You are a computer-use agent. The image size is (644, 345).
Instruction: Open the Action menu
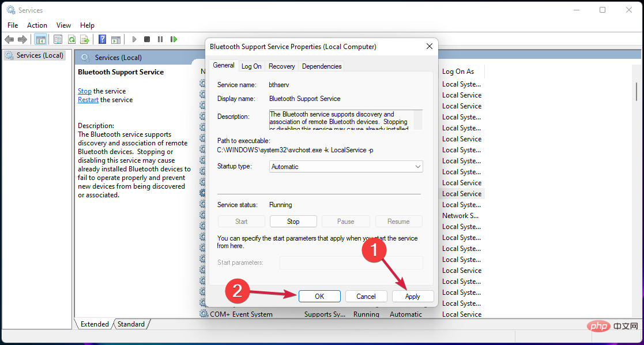(37, 25)
